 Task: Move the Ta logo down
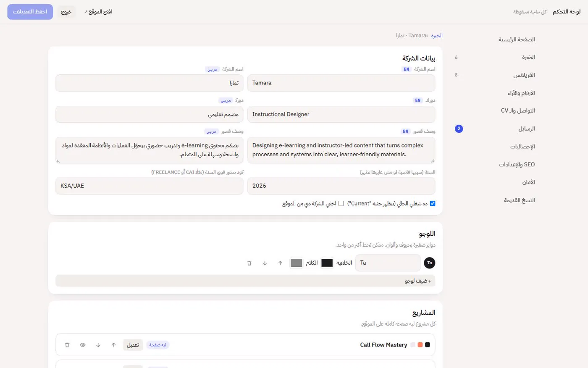(265, 263)
